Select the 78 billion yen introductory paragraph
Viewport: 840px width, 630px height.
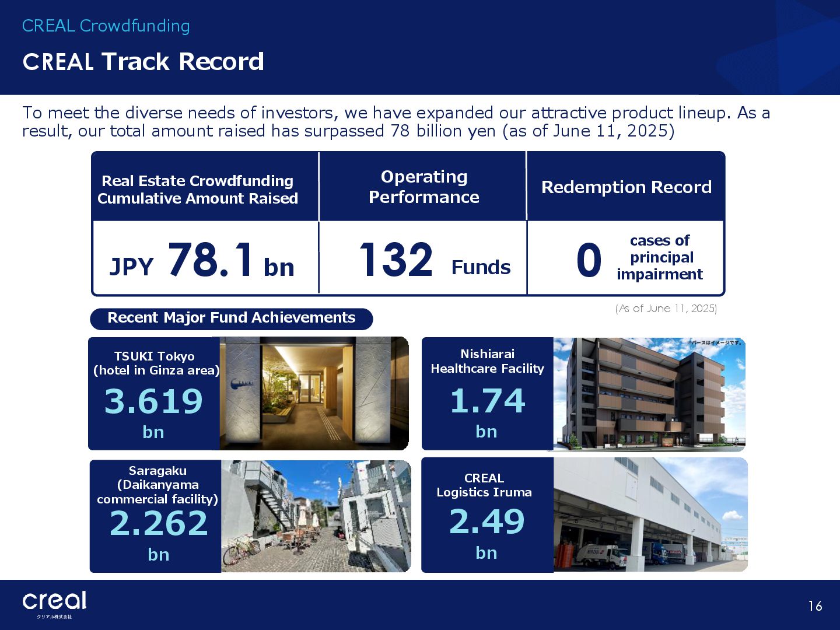[x=396, y=121]
